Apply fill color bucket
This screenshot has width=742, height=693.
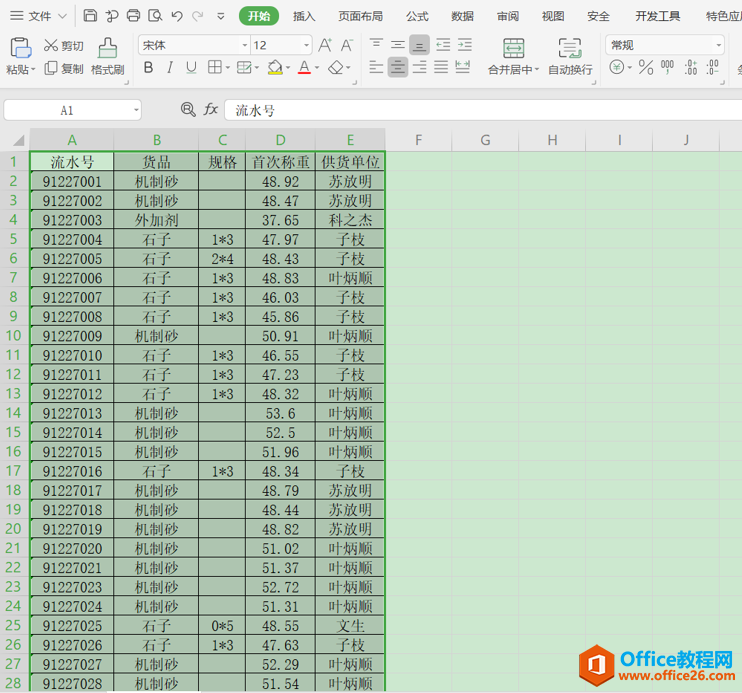pos(275,68)
